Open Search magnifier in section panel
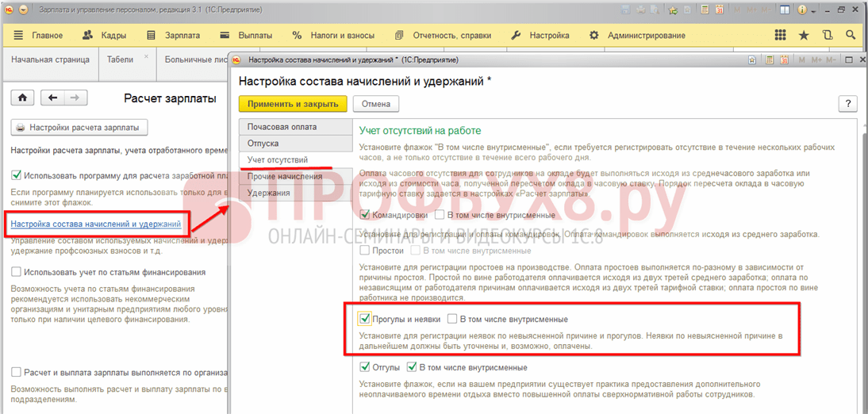 (851, 35)
